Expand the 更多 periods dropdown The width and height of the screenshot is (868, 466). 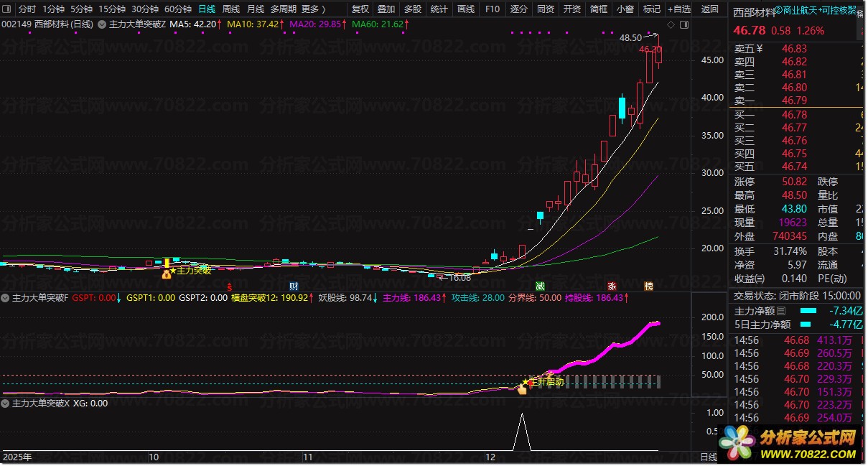(313, 9)
